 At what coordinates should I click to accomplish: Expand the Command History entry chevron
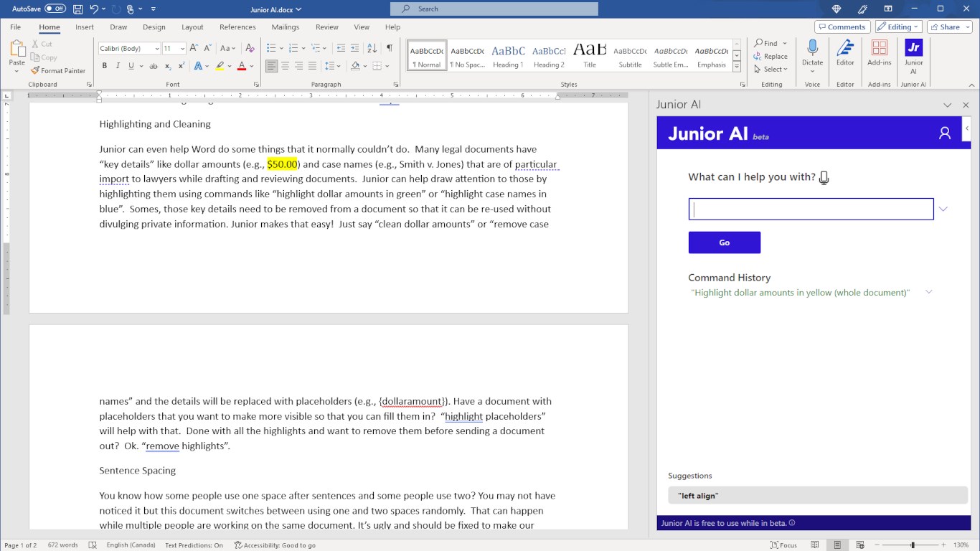(x=929, y=292)
